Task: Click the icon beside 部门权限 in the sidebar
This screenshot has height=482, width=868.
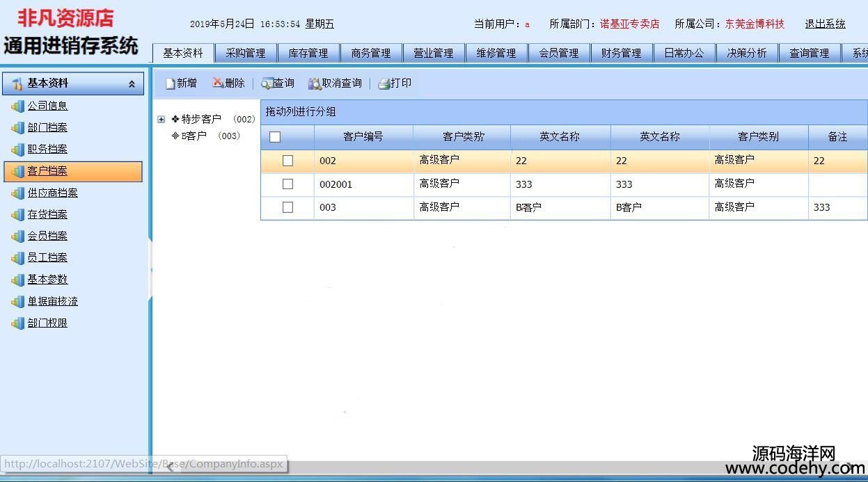Action: coord(17,323)
